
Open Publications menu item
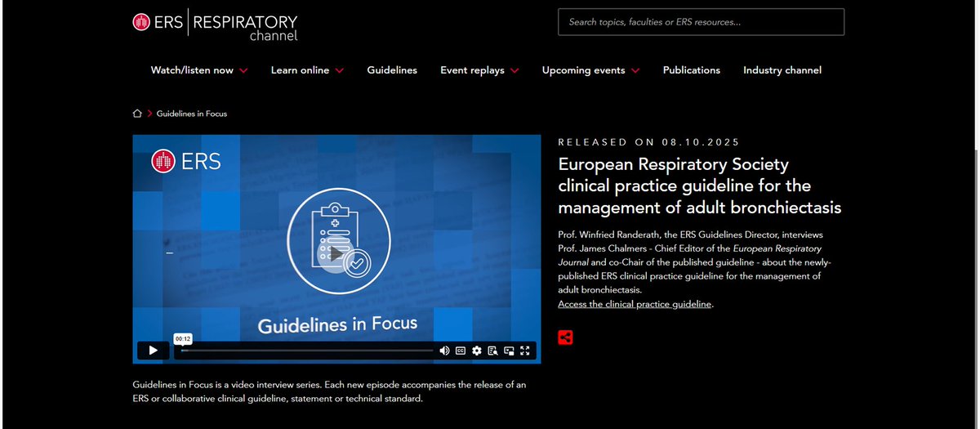[692, 70]
